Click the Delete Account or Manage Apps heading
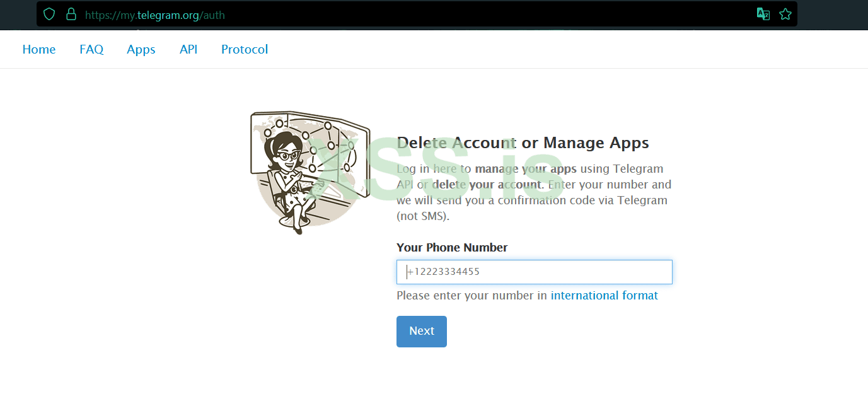 pyautogui.click(x=523, y=142)
